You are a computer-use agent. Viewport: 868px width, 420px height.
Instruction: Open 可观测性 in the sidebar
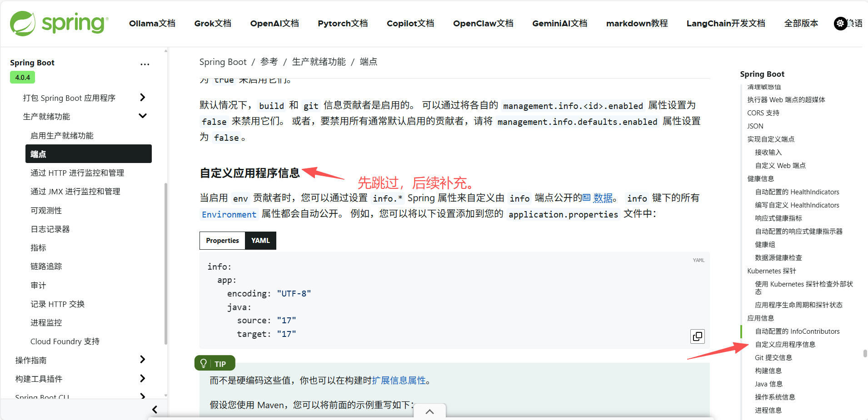click(46, 210)
